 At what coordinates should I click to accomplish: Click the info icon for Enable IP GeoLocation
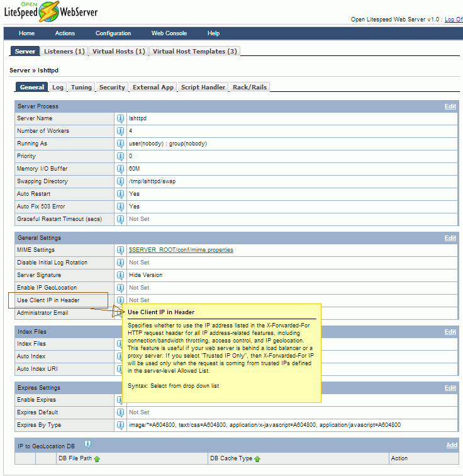click(120, 288)
